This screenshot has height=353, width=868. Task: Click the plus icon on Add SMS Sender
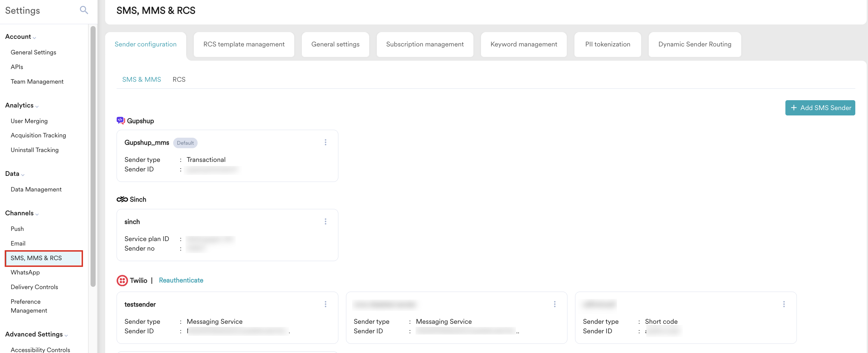794,107
